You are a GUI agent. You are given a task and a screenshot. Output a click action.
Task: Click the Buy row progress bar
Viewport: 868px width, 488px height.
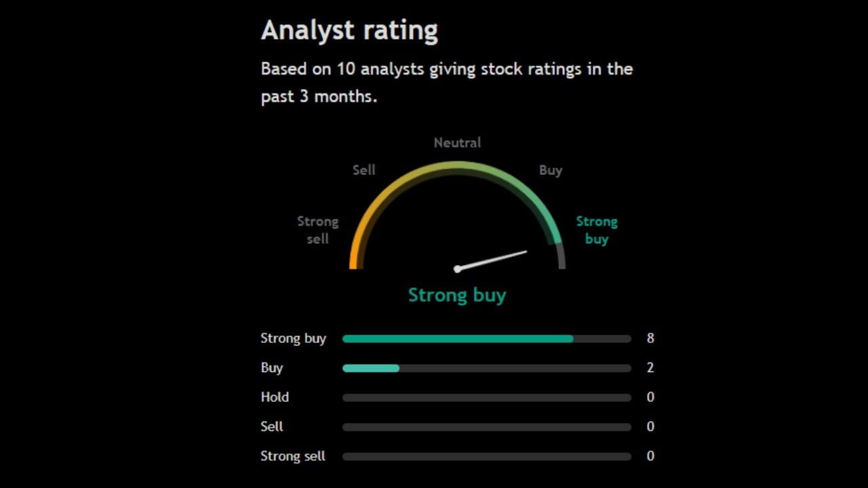(x=486, y=368)
